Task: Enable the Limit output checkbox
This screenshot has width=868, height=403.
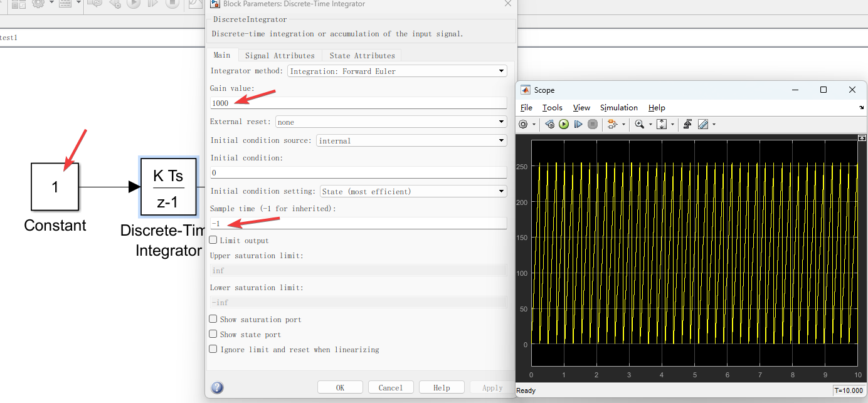Action: point(213,240)
